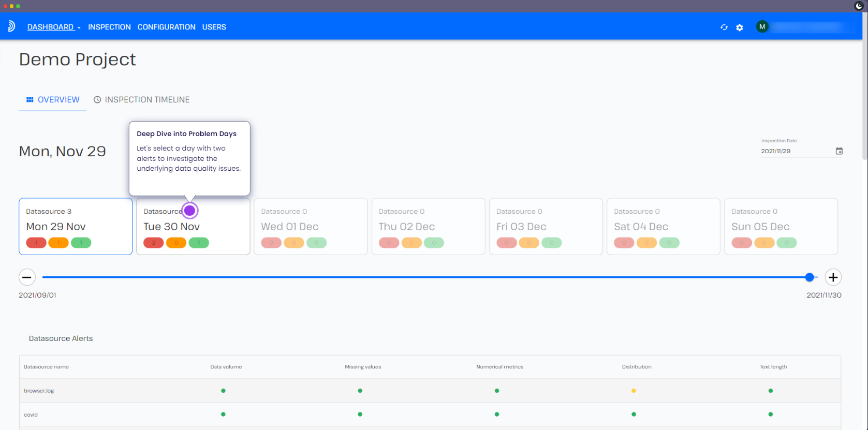
Task: Click the Demo Project title
Action: [x=78, y=60]
